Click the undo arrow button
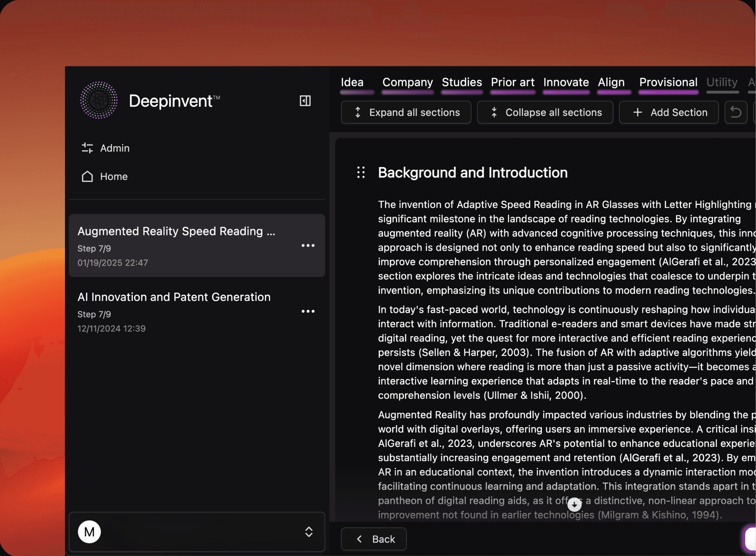 pyautogui.click(x=735, y=112)
